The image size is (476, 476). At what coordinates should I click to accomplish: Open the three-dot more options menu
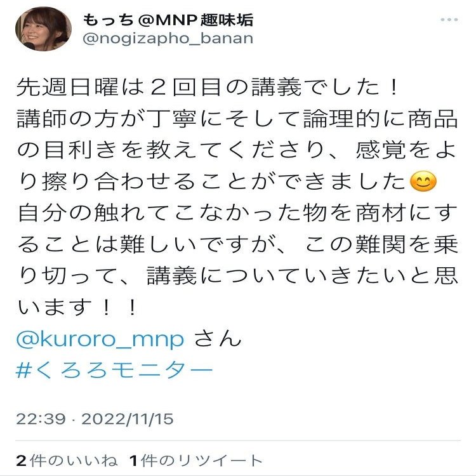point(449,20)
